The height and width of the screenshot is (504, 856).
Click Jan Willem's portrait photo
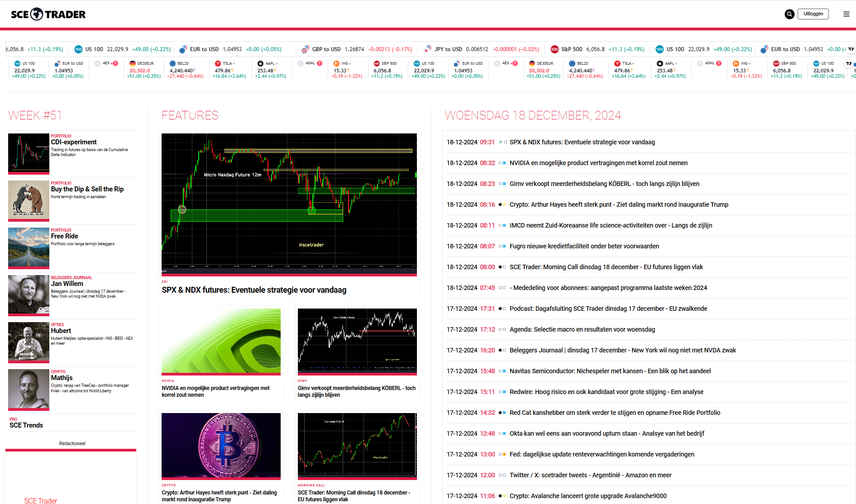click(29, 295)
